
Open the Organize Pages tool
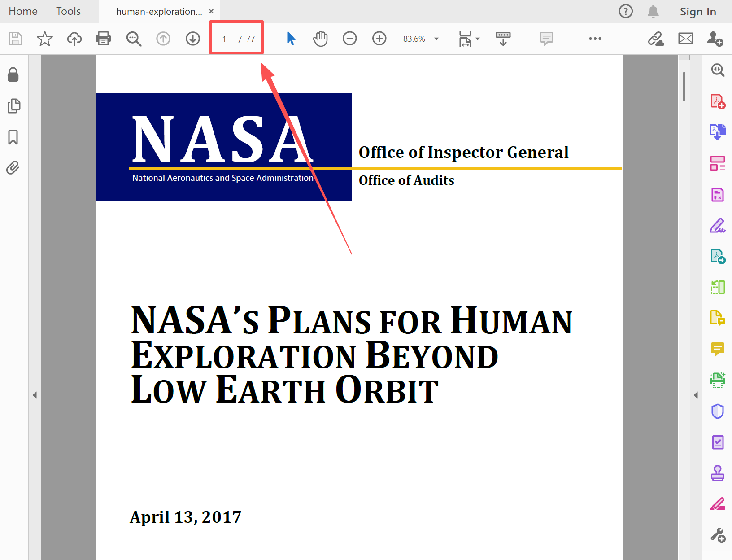[x=718, y=163]
